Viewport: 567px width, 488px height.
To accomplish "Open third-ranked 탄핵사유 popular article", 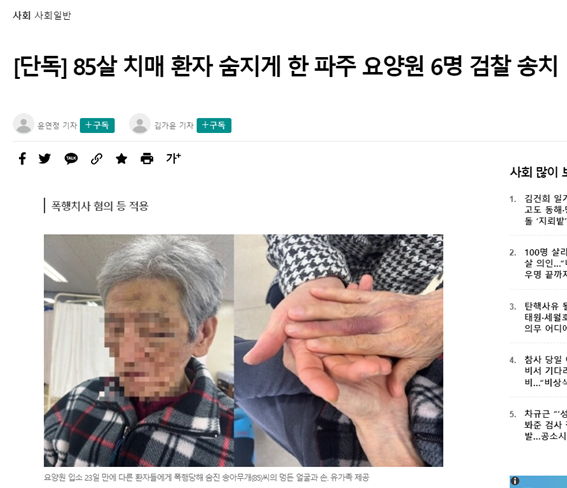I will (545, 317).
